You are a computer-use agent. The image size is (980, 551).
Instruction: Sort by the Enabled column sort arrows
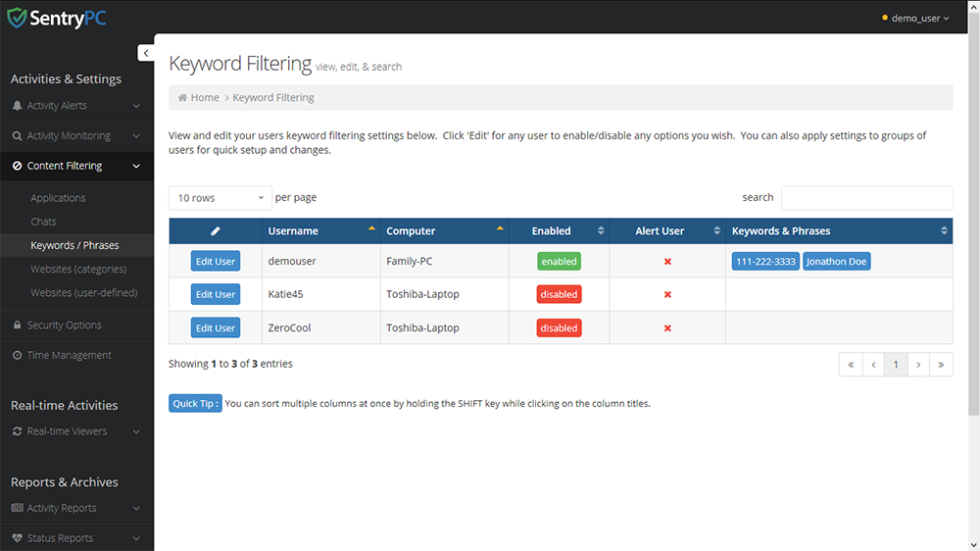click(601, 230)
